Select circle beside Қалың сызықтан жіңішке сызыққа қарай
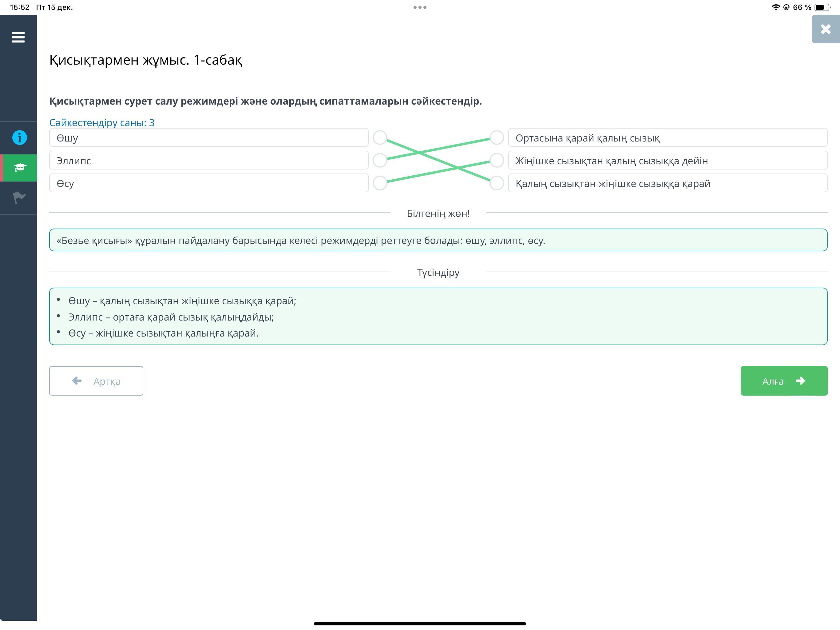 [497, 183]
